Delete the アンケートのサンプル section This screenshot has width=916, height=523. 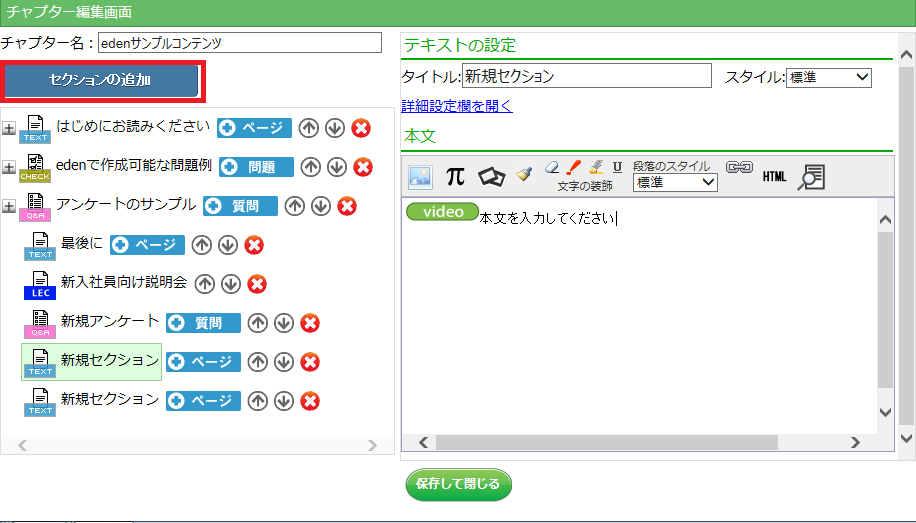coord(347,206)
